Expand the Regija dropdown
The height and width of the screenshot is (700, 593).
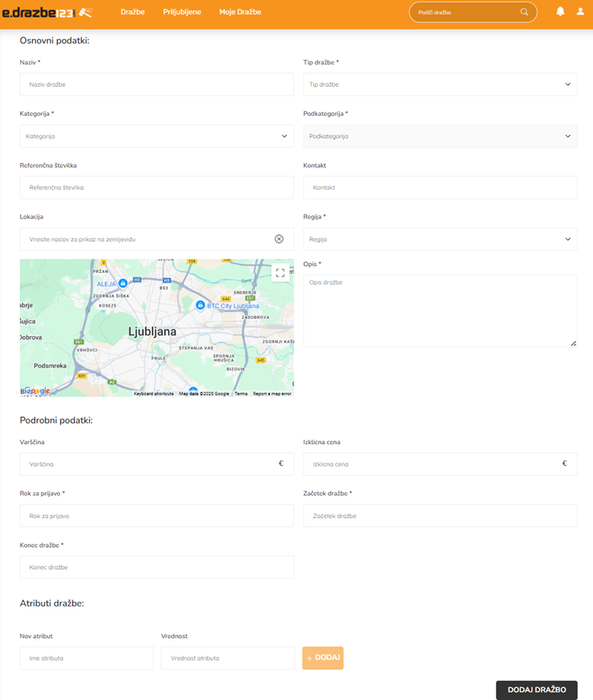(439, 239)
